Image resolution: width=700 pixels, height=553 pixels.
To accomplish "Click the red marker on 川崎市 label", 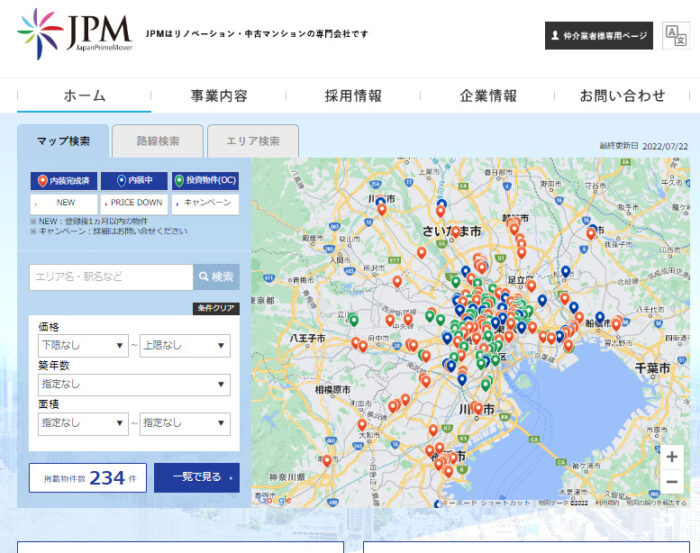I will [478, 408].
